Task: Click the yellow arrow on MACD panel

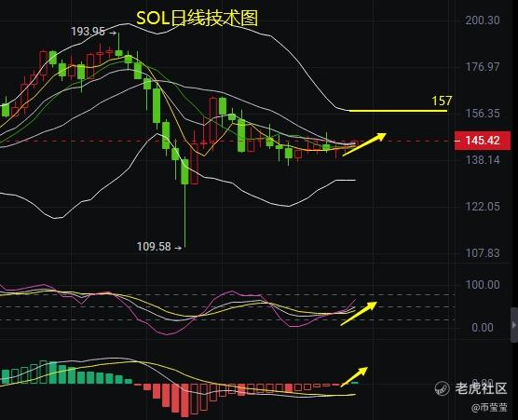Action: (354, 376)
